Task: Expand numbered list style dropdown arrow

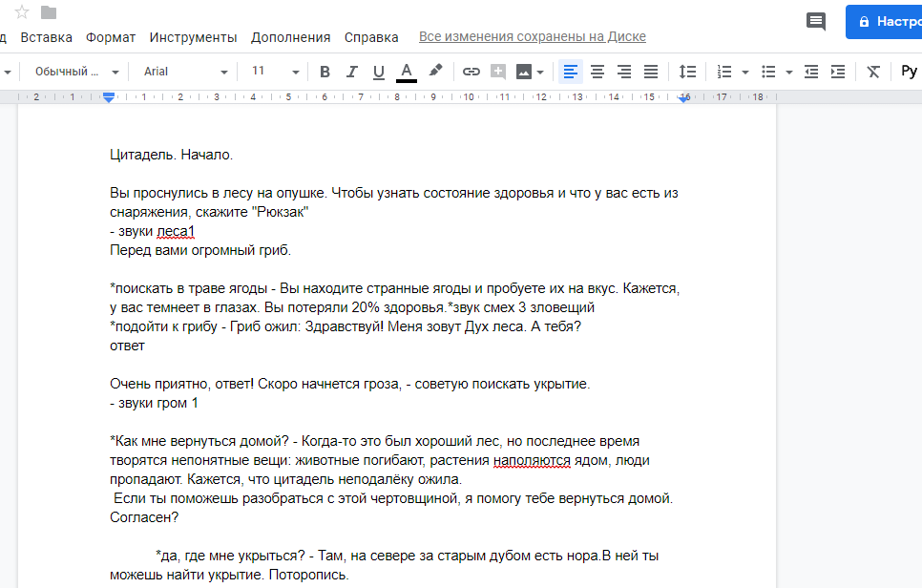Action: [745, 73]
